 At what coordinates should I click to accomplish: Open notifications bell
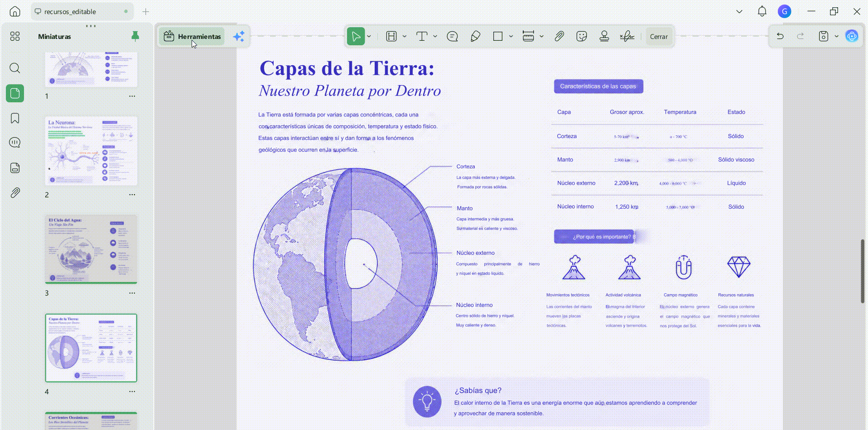[762, 11]
